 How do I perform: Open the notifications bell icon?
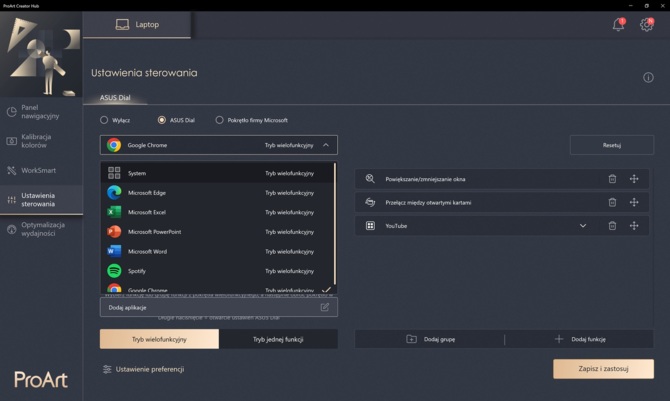[618, 24]
